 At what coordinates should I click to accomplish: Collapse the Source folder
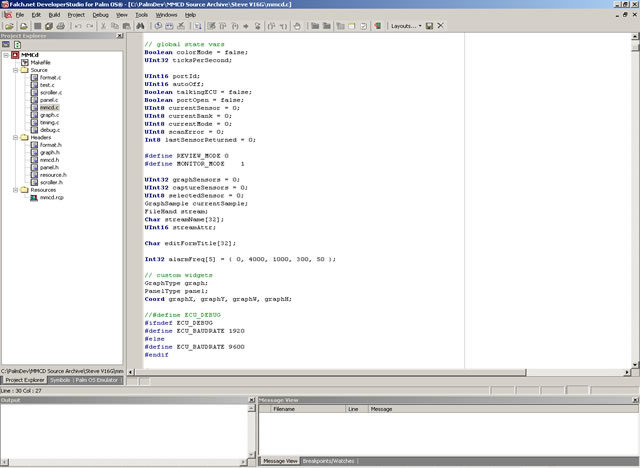[15, 70]
